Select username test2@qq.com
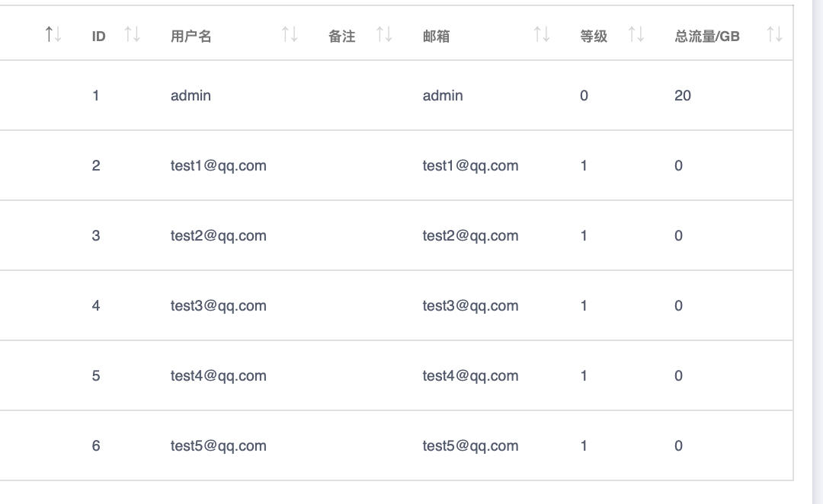This screenshot has height=504, width=823. (x=219, y=235)
